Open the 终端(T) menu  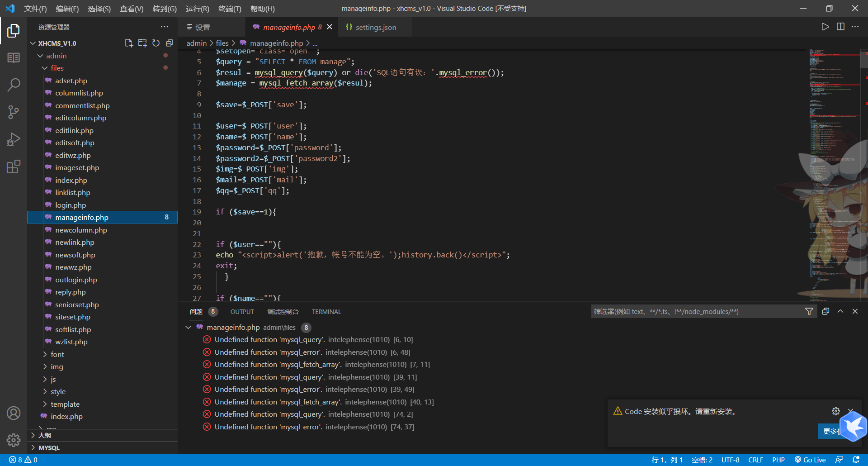[230, 9]
